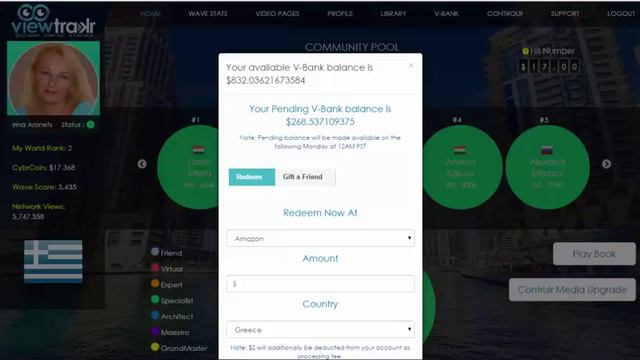The height and width of the screenshot is (360, 640).
Task: Click the available balance $832.03621673584
Action: click(x=266, y=80)
